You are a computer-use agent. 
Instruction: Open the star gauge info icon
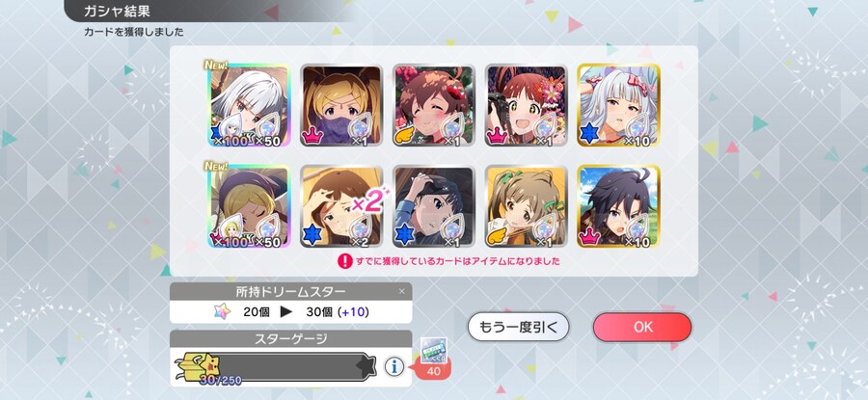[393, 366]
